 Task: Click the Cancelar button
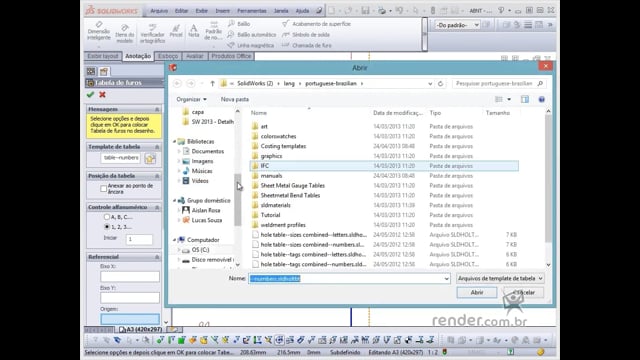point(523,293)
